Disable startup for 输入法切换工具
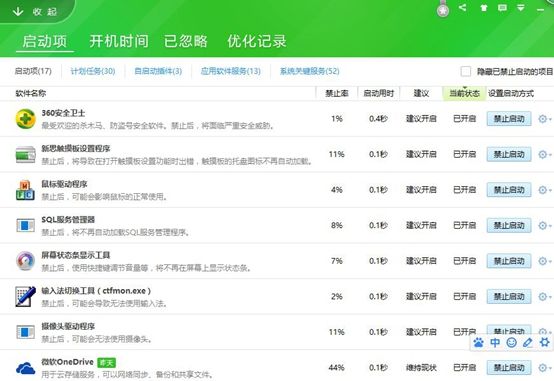Viewport: 554px width, 381px height. 509,297
